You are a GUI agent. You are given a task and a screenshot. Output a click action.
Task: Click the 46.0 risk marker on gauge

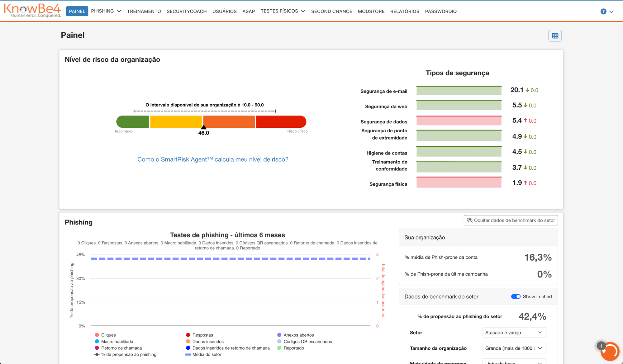click(x=203, y=127)
